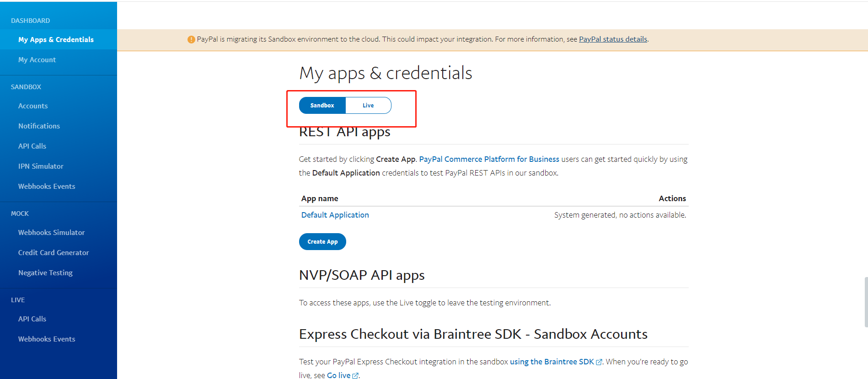The height and width of the screenshot is (379, 868).
Task: Click 'System generated, no actions available.' text
Action: click(620, 215)
